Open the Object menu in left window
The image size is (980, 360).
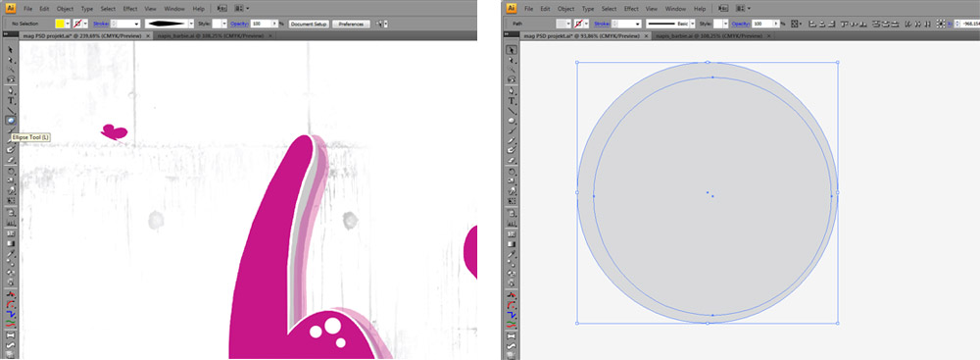coord(65,9)
